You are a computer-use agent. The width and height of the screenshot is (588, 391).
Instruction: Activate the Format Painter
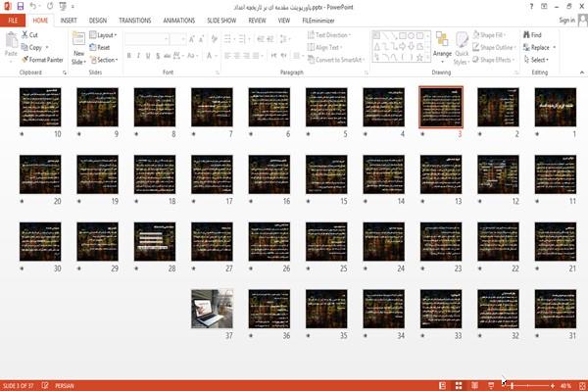coord(42,60)
